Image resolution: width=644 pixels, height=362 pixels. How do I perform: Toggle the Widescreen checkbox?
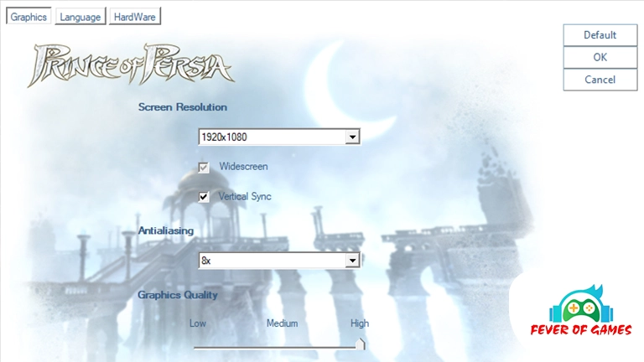[x=204, y=168]
